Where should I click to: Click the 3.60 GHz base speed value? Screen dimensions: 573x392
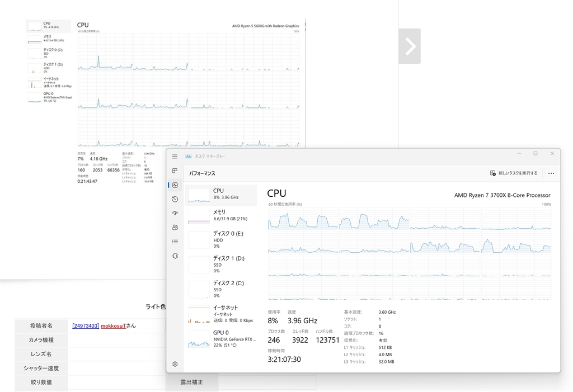tap(387, 313)
